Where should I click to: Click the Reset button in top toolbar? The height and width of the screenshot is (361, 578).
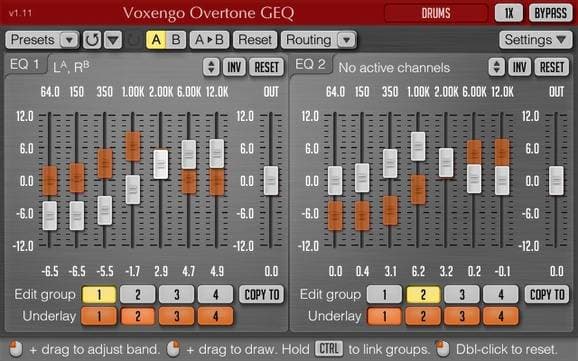(x=255, y=40)
